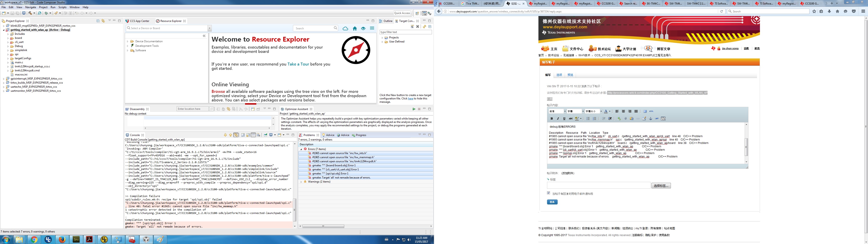868x244 pixels.
Task: Insert a numbered list in the post editor
Action: 594,119
